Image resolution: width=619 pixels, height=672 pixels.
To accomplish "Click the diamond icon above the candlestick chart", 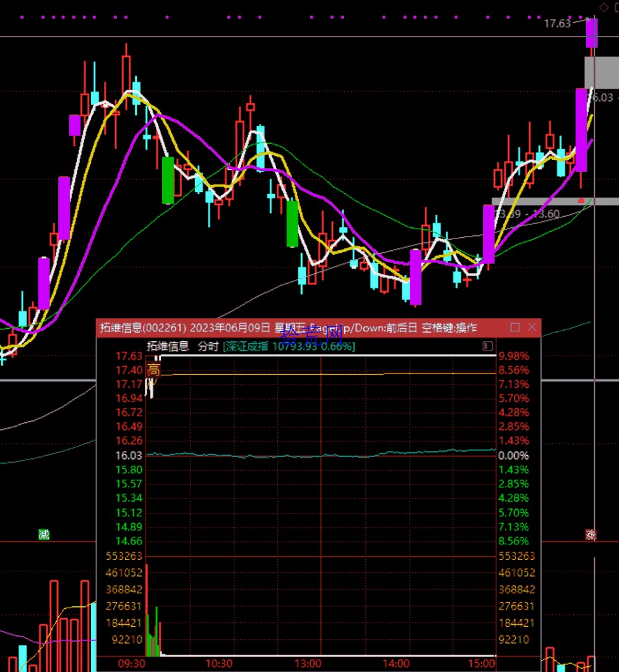I will click(x=604, y=7).
